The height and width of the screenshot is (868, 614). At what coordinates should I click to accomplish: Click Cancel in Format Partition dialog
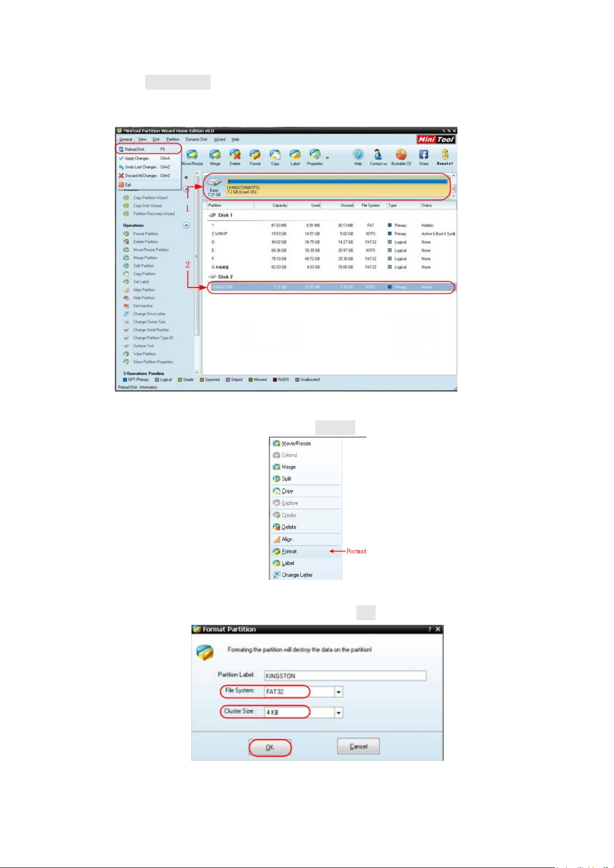359,746
